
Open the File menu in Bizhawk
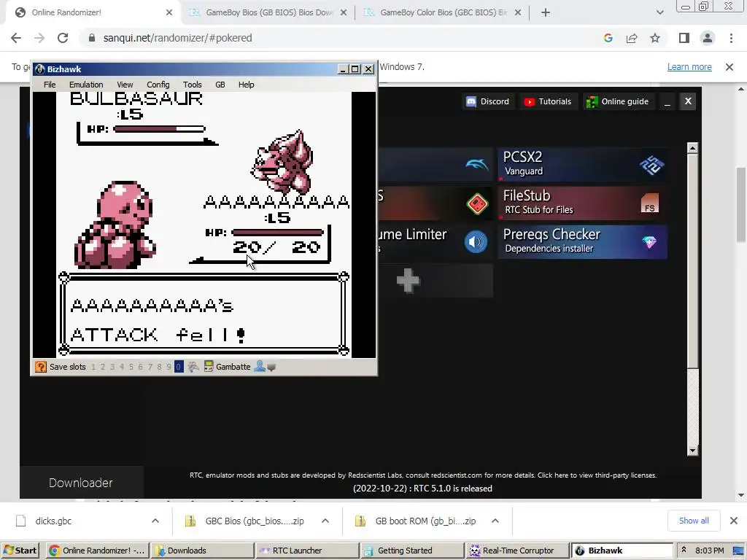(50, 85)
